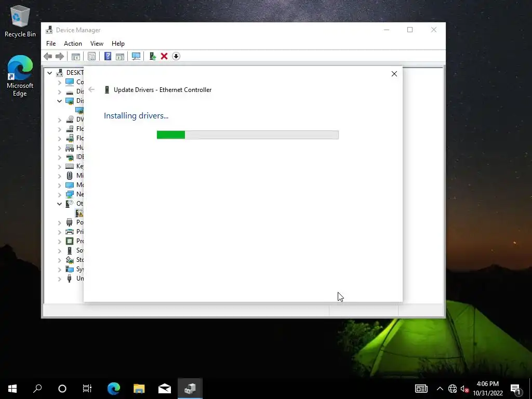The image size is (532, 399).
Task: Open News and interests on taskbar
Action: pos(421,389)
